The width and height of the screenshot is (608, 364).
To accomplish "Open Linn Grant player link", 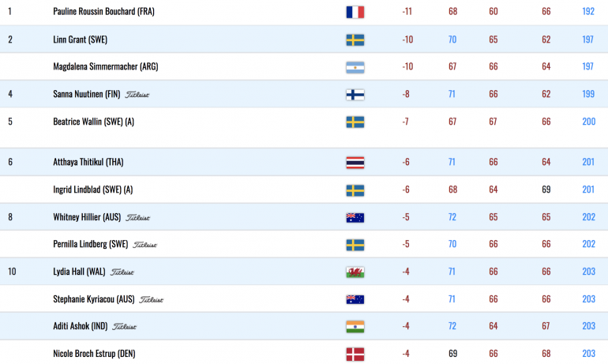I will [x=80, y=39].
